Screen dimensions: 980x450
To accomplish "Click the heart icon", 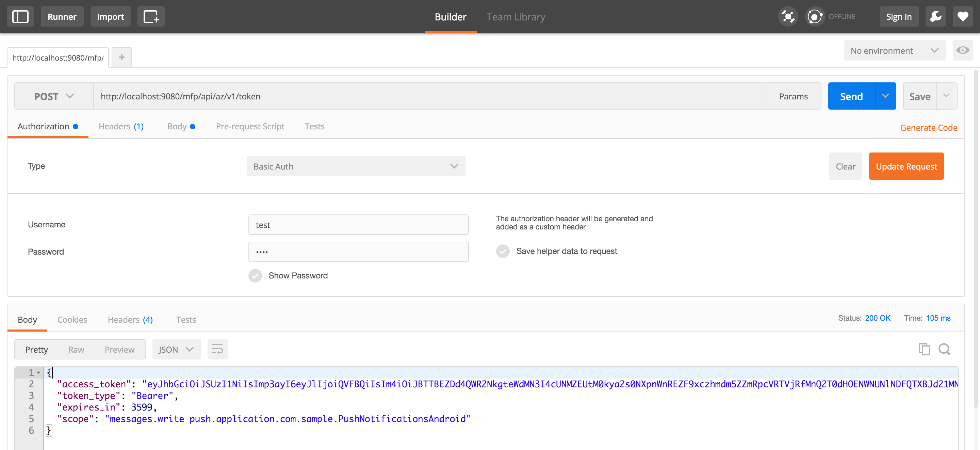I will click(x=963, y=16).
